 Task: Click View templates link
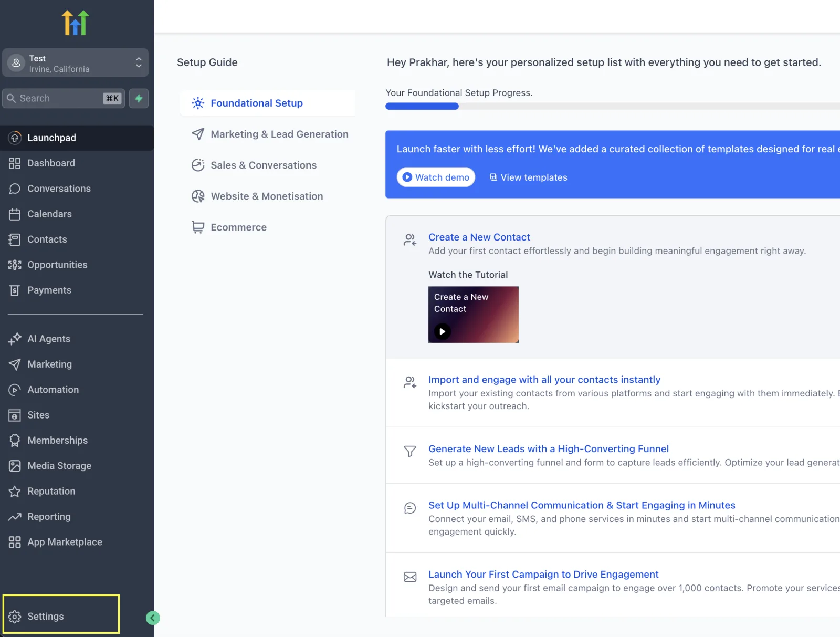pyautogui.click(x=529, y=177)
